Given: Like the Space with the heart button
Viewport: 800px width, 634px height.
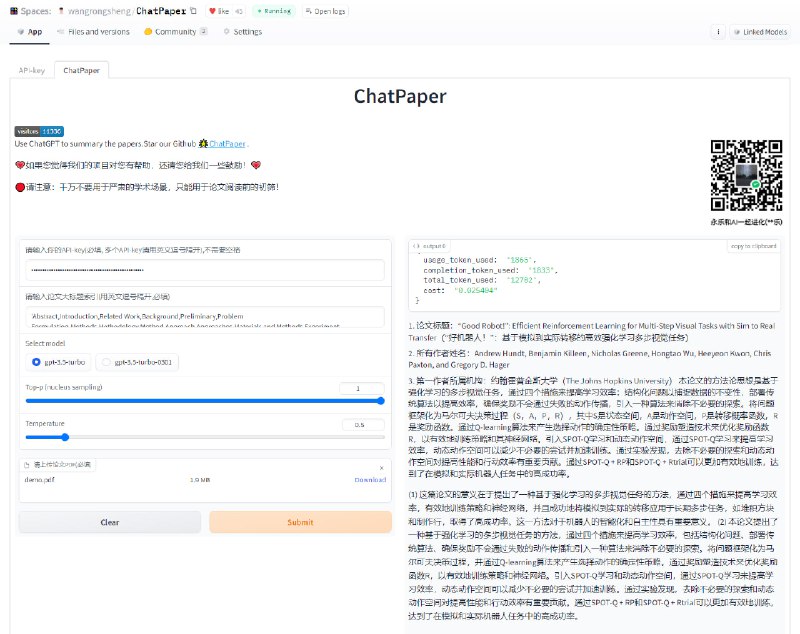Looking at the screenshot, I should [219, 11].
